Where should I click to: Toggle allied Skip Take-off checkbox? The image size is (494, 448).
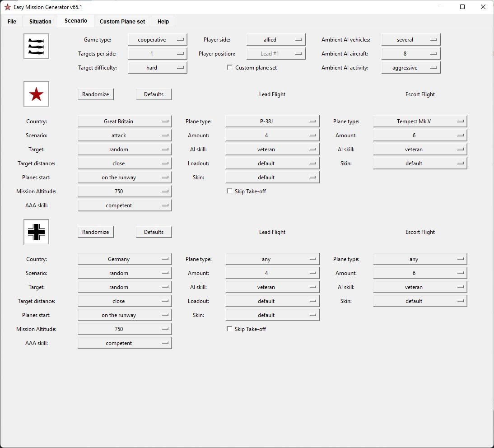point(229,191)
